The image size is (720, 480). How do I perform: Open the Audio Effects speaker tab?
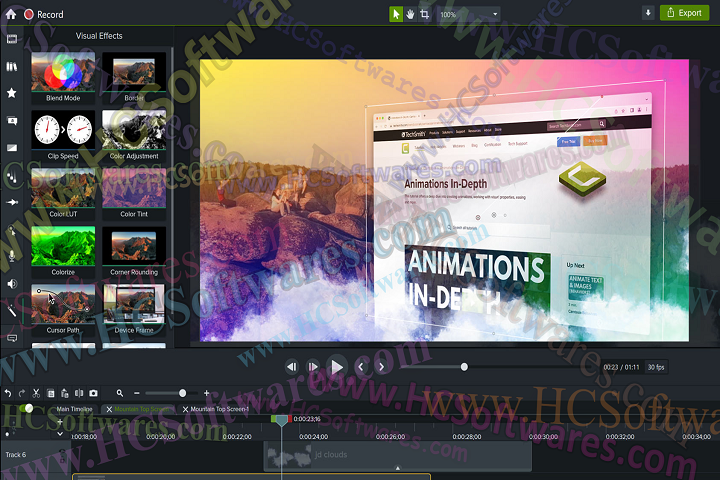pyautogui.click(x=12, y=284)
